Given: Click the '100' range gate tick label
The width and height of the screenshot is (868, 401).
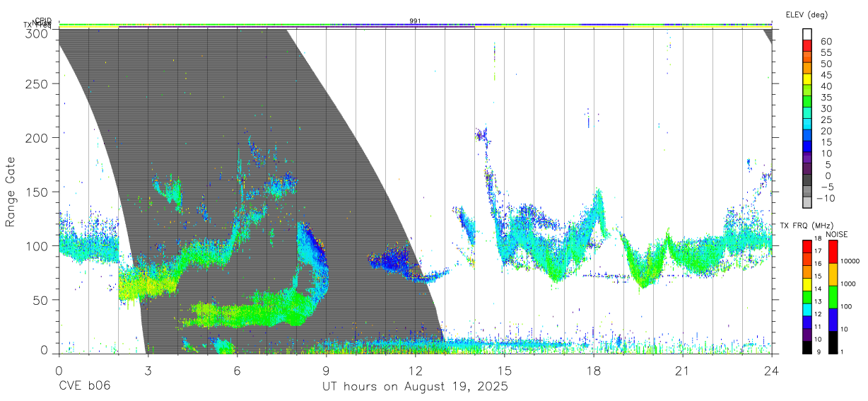Looking at the screenshot, I should point(38,245).
